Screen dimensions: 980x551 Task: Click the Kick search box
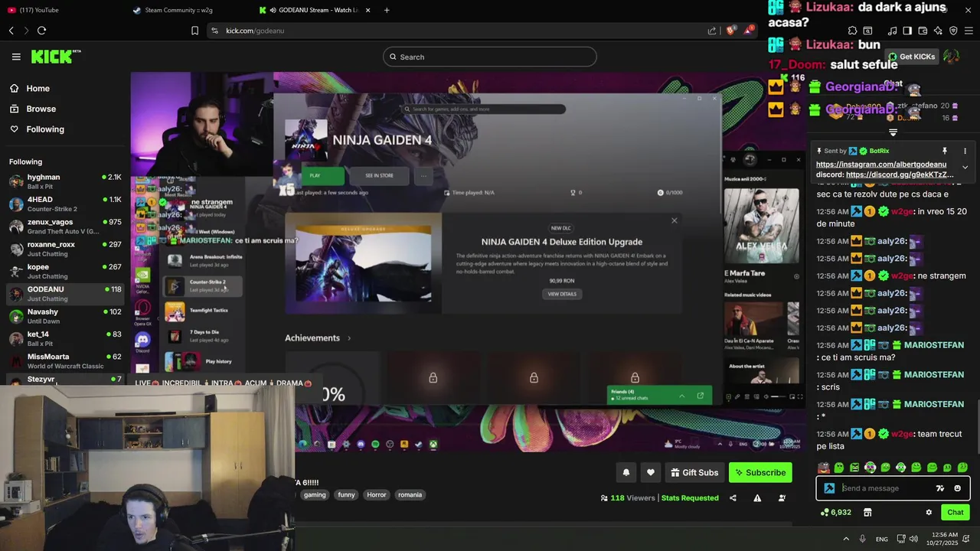coord(490,57)
